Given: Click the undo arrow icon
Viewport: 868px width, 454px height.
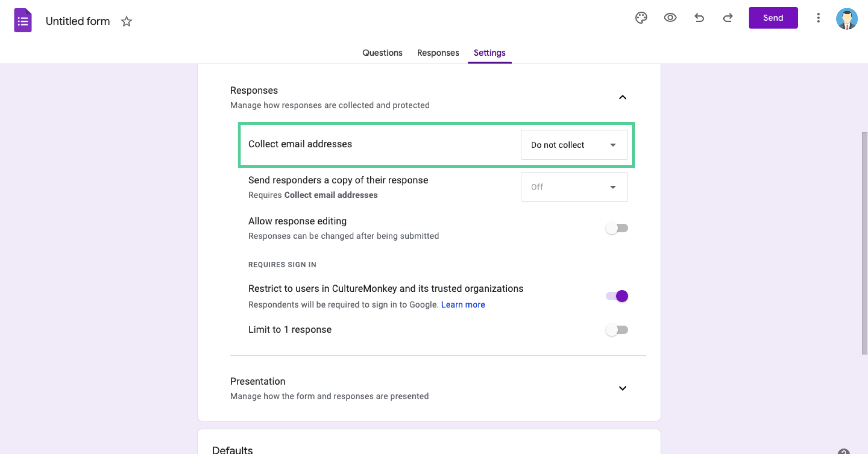Looking at the screenshot, I should [699, 18].
